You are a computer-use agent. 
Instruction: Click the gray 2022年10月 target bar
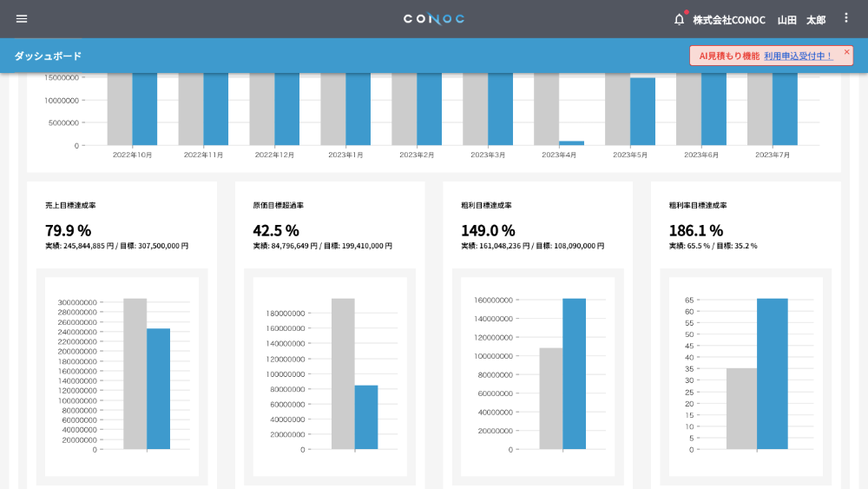click(x=120, y=109)
